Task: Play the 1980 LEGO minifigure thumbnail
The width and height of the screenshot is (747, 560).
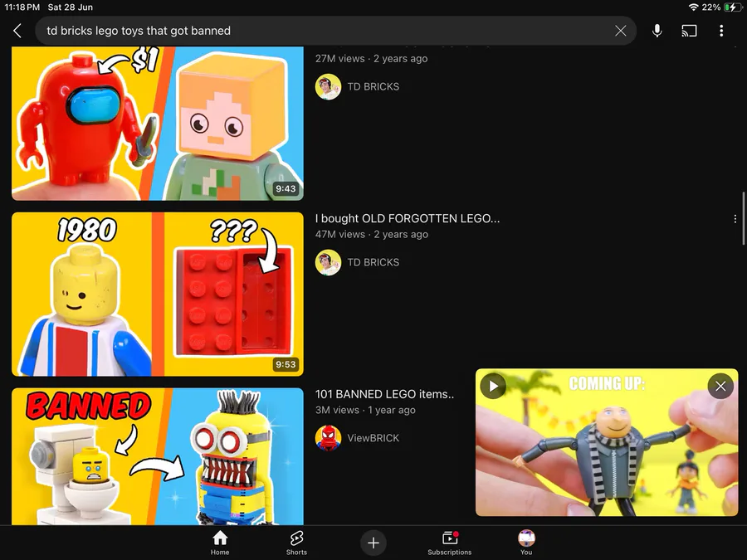Action: tap(158, 295)
